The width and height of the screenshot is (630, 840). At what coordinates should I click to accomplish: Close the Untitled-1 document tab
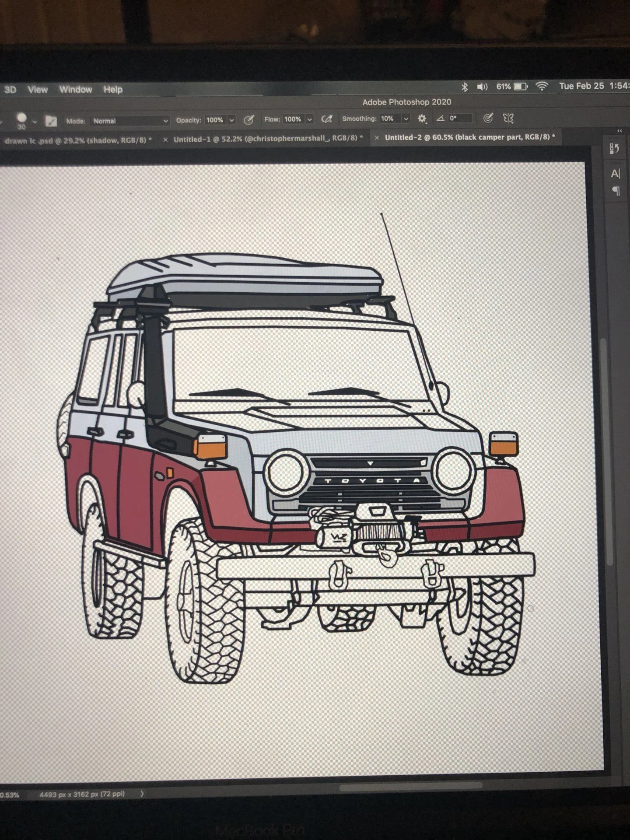click(165, 140)
